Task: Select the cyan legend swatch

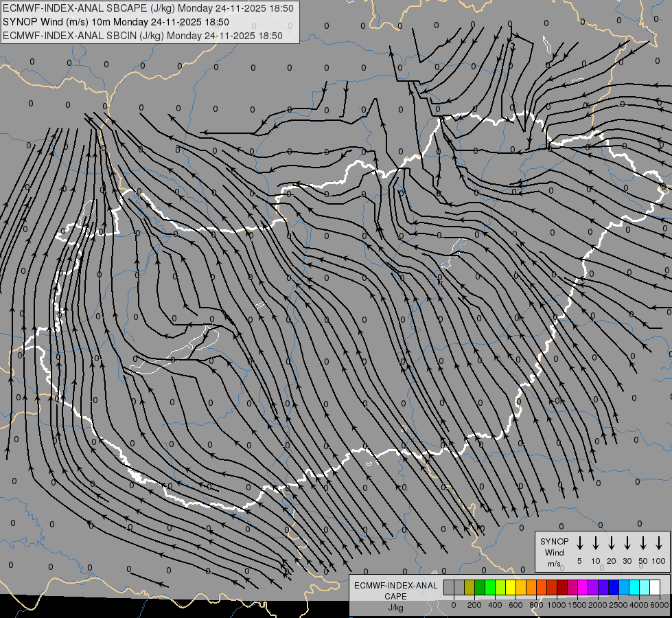Action: (x=634, y=587)
